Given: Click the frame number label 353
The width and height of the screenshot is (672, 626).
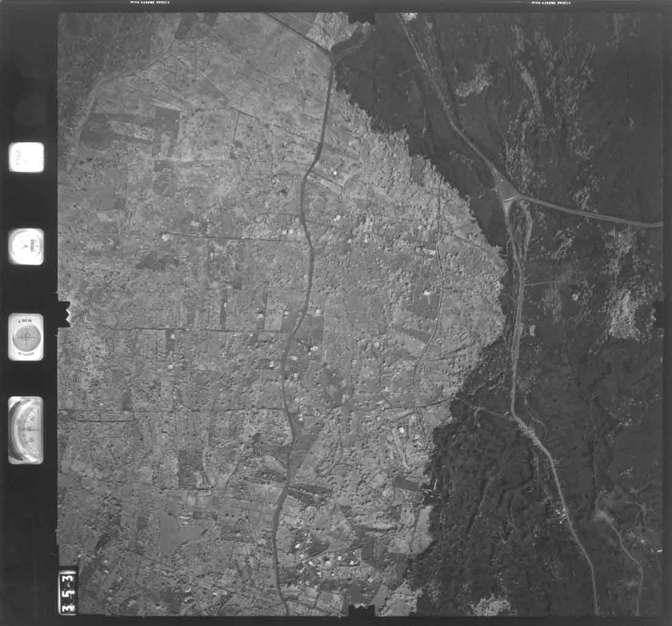Looking at the screenshot, I should (x=68, y=591).
